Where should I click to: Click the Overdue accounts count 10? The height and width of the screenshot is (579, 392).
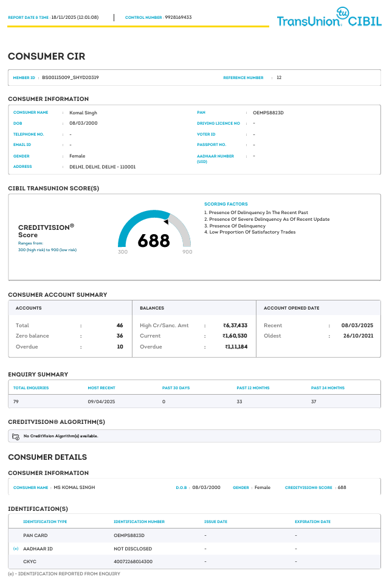point(120,347)
